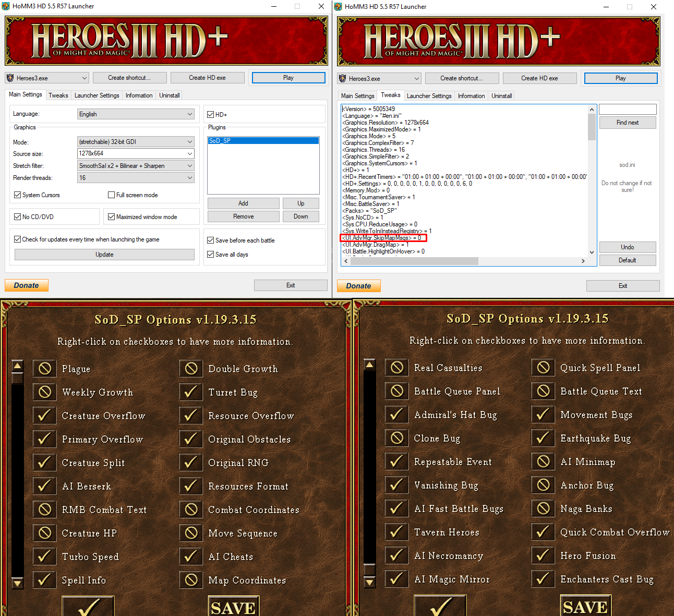
Task: Toggle System Cursors checkbox
Action: (x=18, y=195)
